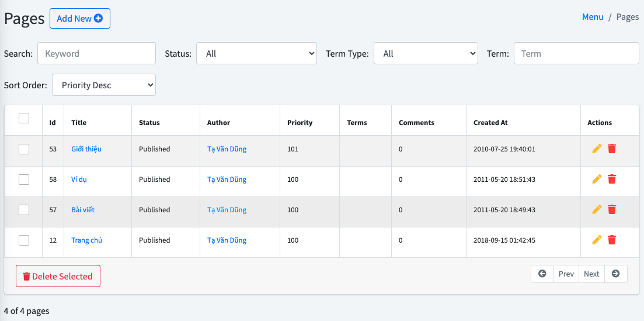Viewport: 644px width, 321px height.
Task: Check the checkbox for page Id 53
Action: 24,149
